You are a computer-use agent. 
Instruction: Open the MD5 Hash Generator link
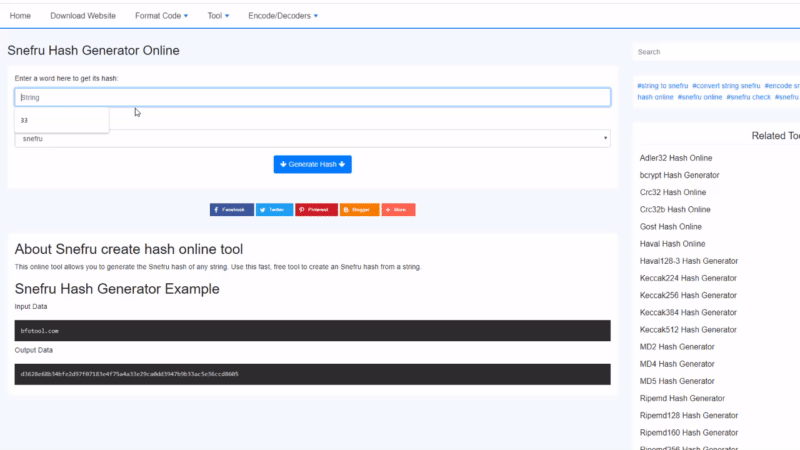tap(679, 381)
